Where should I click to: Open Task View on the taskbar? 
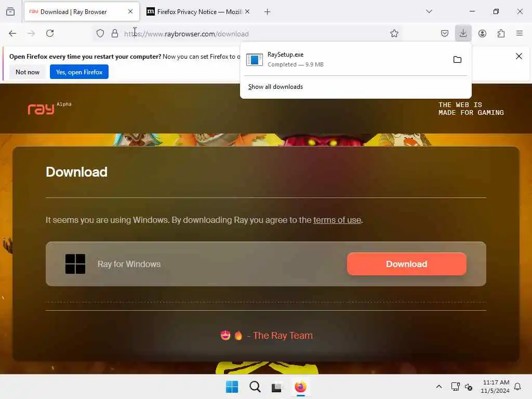click(276, 387)
